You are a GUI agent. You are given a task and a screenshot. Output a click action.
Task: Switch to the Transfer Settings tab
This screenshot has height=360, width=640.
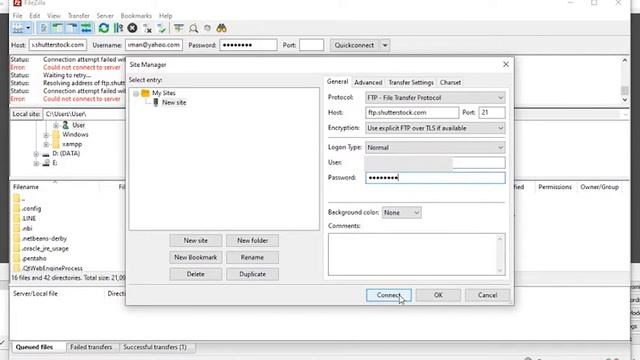click(411, 82)
